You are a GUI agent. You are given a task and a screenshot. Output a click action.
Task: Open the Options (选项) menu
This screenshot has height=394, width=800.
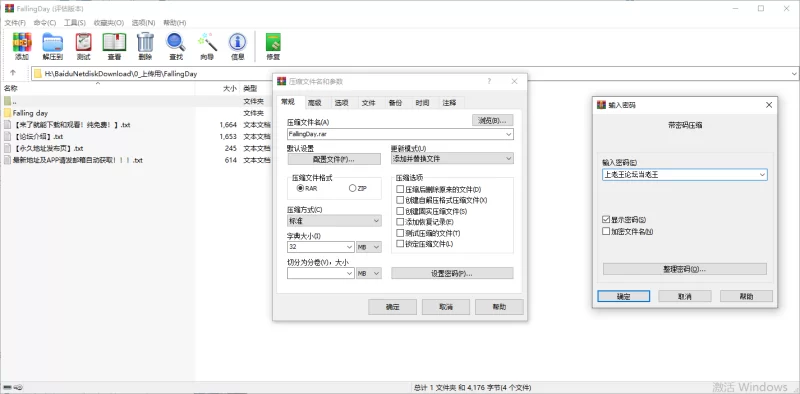143,22
